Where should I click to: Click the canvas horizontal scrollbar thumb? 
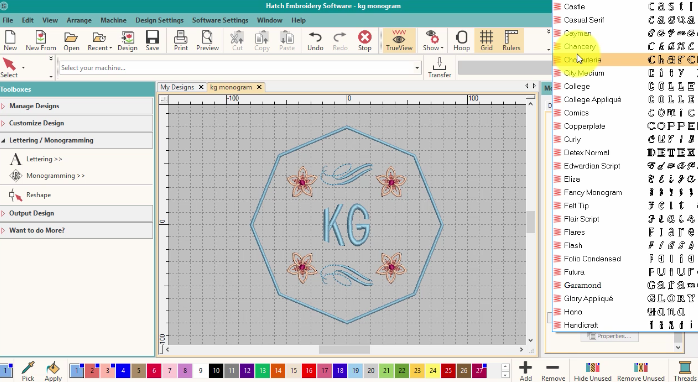tap(344, 349)
